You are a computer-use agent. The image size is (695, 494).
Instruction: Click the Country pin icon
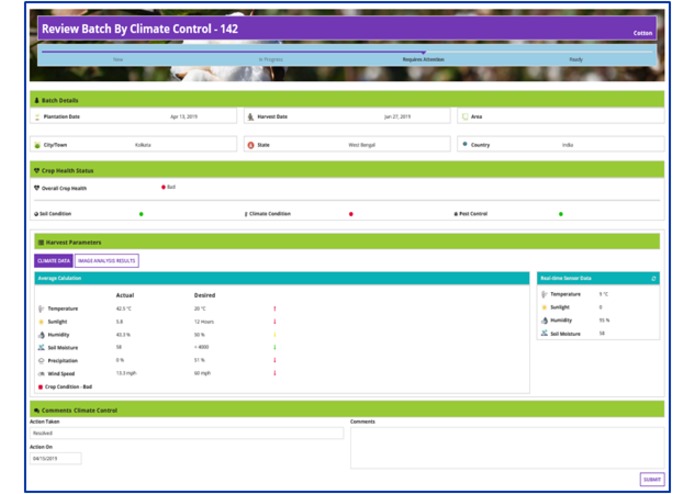pyautogui.click(x=465, y=144)
